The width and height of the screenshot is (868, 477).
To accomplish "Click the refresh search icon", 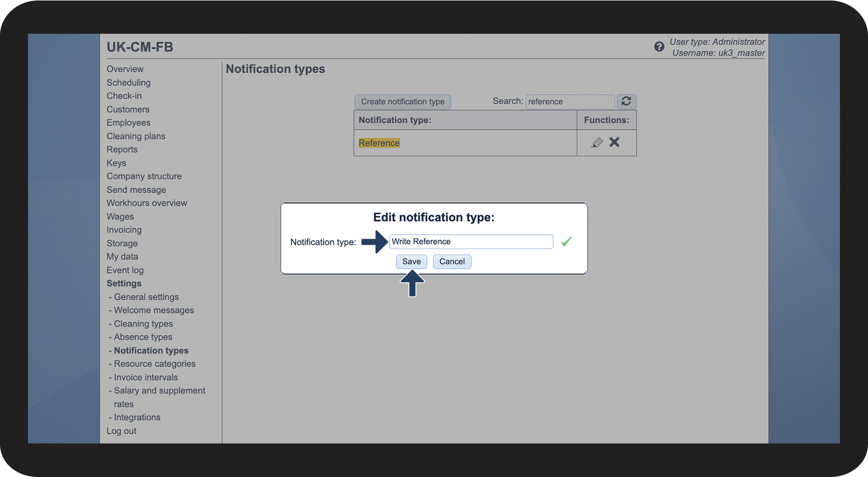I will coord(626,101).
